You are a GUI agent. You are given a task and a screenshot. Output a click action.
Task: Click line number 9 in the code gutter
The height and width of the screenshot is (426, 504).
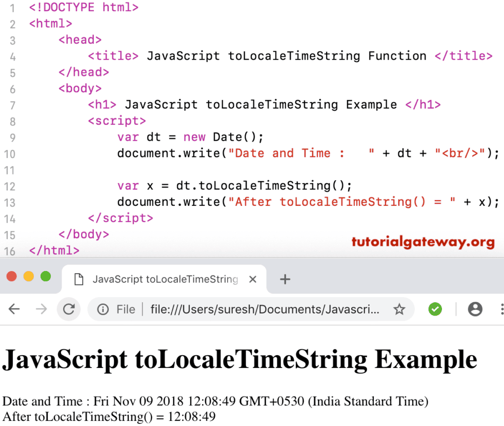tap(13, 137)
